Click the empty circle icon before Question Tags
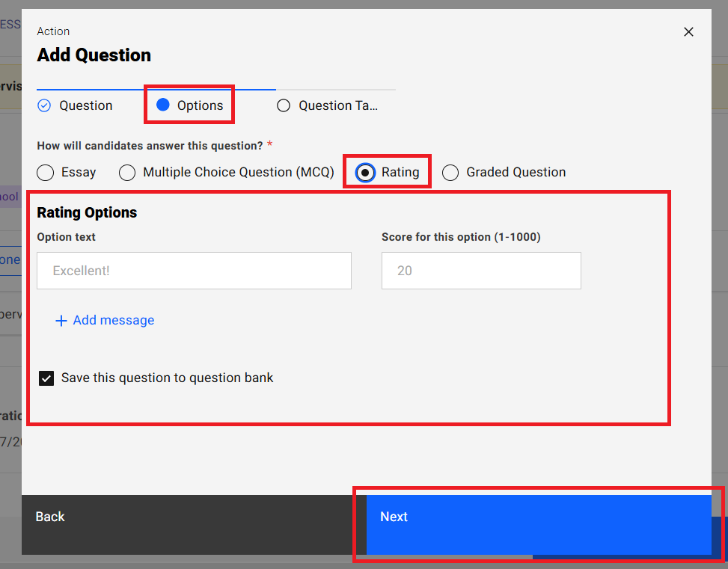Screen dimensions: 728x569 tap(284, 105)
